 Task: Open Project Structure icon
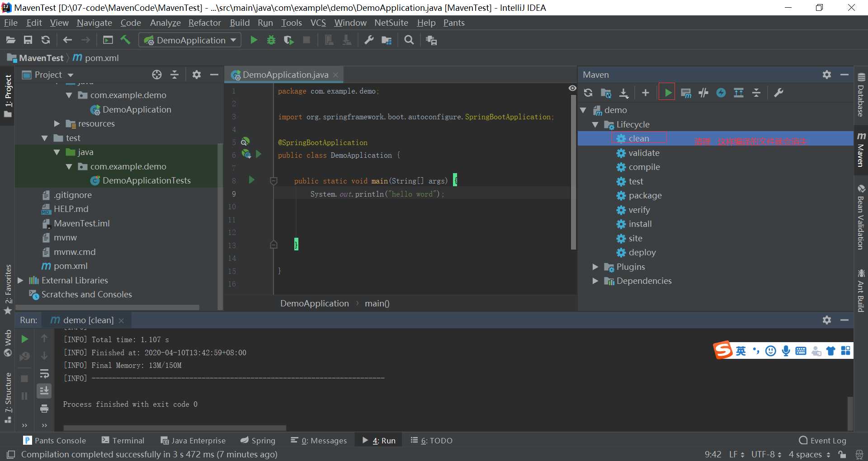click(387, 40)
